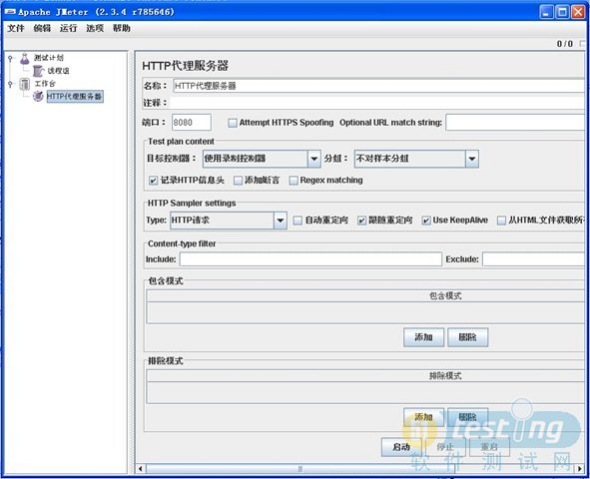Click the HTTP proxy server tree icon
Viewport: 590px width, 479px height.
[x=38, y=96]
